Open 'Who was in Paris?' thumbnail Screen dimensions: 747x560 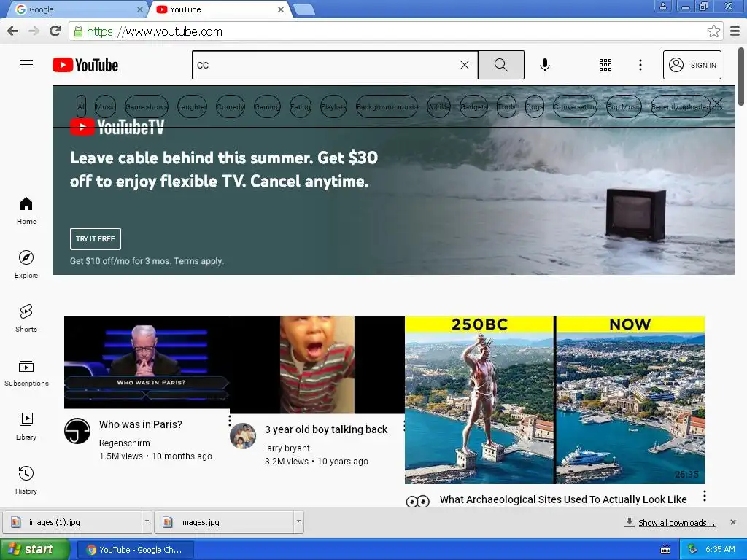(147, 362)
